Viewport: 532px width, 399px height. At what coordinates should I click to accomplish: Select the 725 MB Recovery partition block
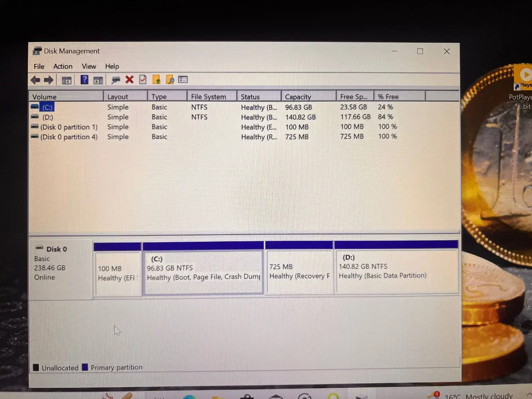click(299, 272)
